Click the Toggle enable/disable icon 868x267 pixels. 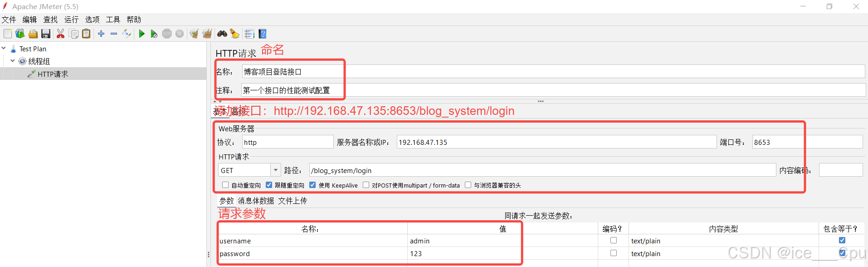[127, 34]
